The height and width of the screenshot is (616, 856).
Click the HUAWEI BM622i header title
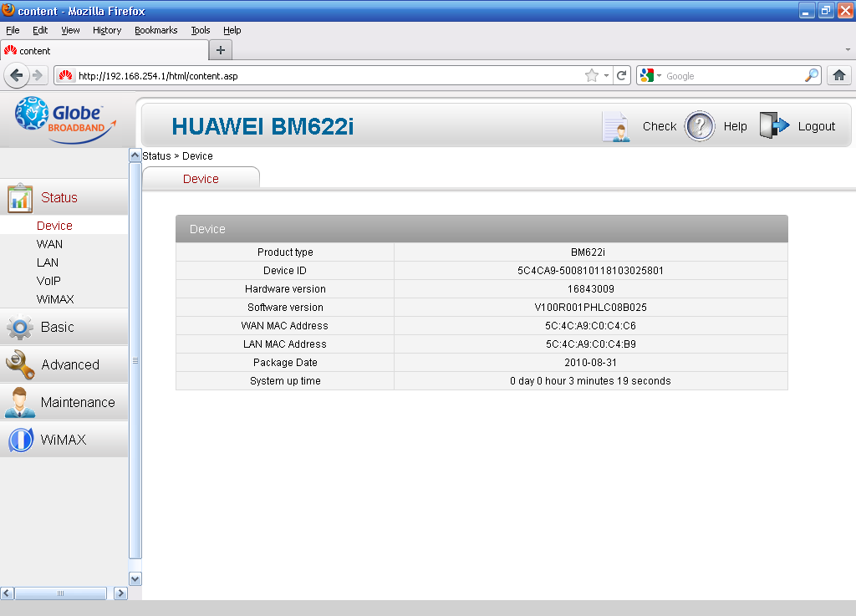[262, 126]
